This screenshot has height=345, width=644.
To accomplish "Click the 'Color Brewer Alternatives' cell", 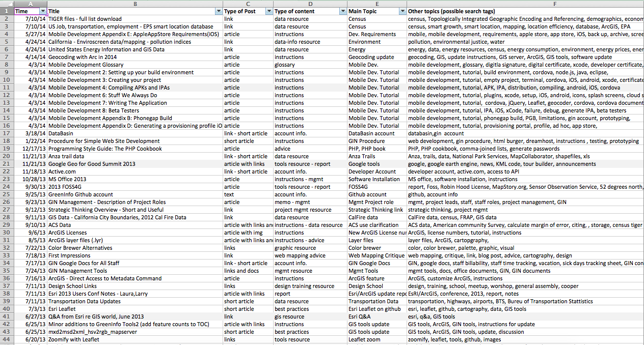I will [135, 248].
